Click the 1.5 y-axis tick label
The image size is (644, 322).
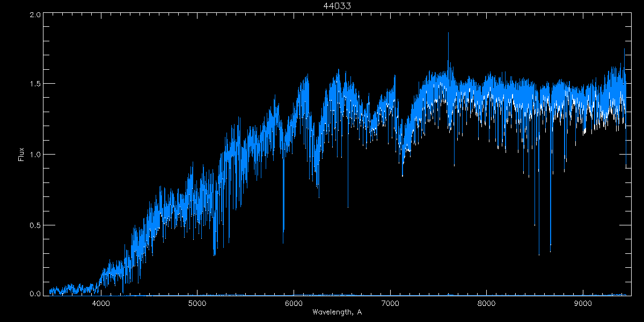(35, 84)
